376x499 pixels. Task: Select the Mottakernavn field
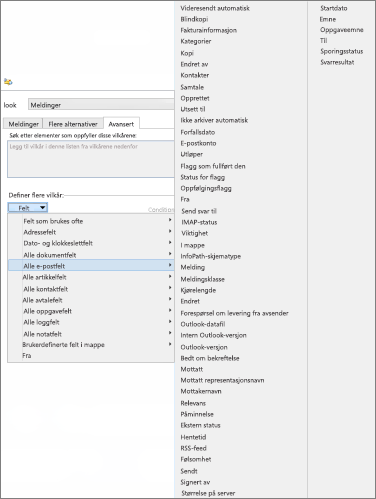click(201, 391)
